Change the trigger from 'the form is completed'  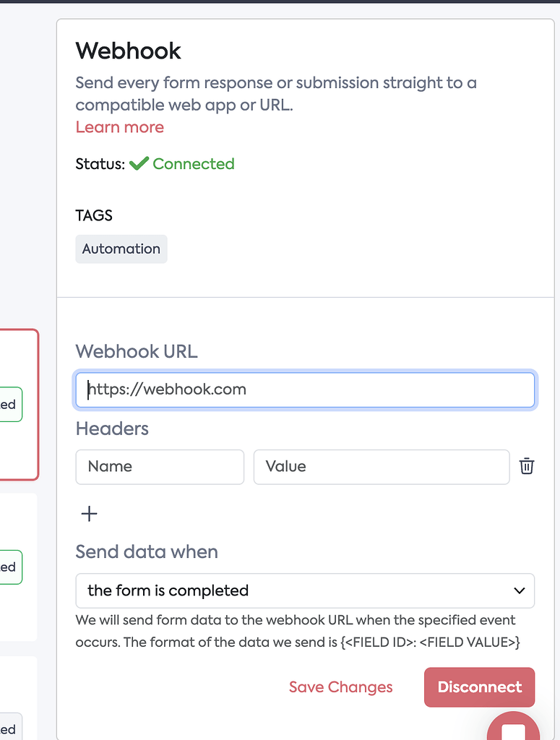(x=304, y=590)
